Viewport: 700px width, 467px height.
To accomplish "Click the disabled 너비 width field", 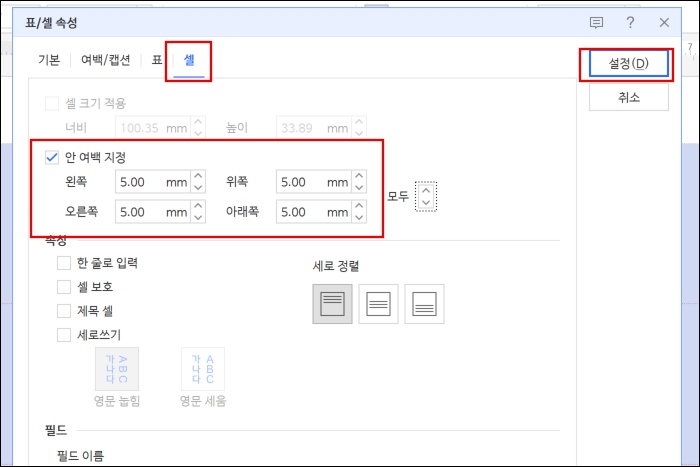I will [153, 128].
